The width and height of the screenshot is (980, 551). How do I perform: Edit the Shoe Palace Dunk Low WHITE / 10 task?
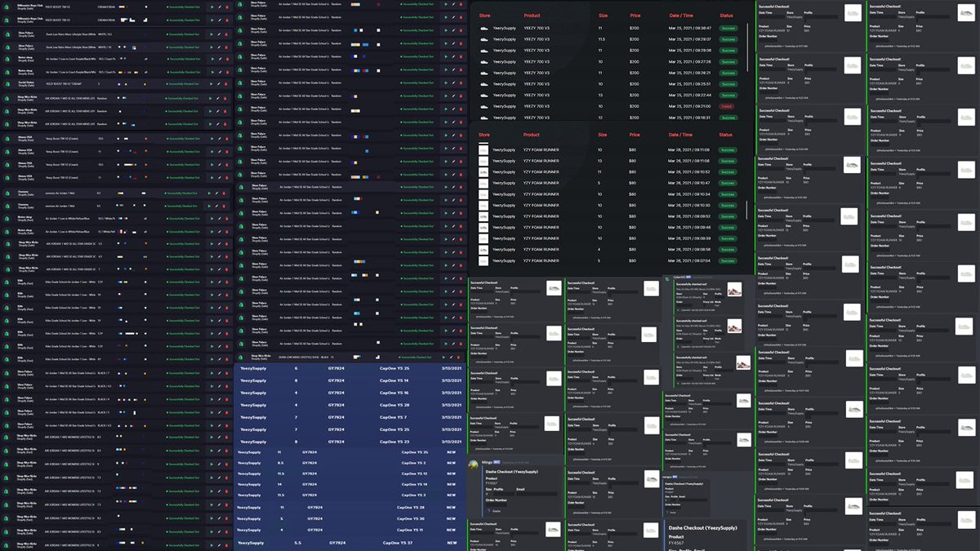pyautogui.click(x=219, y=47)
